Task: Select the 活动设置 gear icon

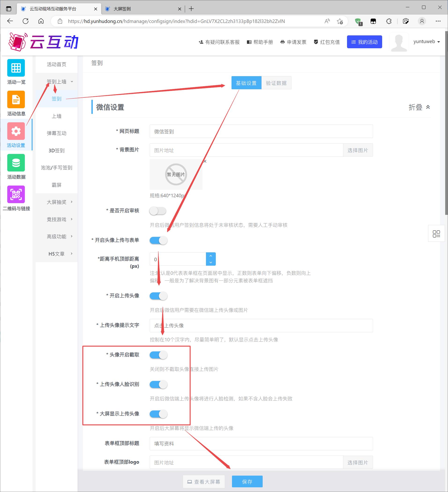Action: (16, 131)
